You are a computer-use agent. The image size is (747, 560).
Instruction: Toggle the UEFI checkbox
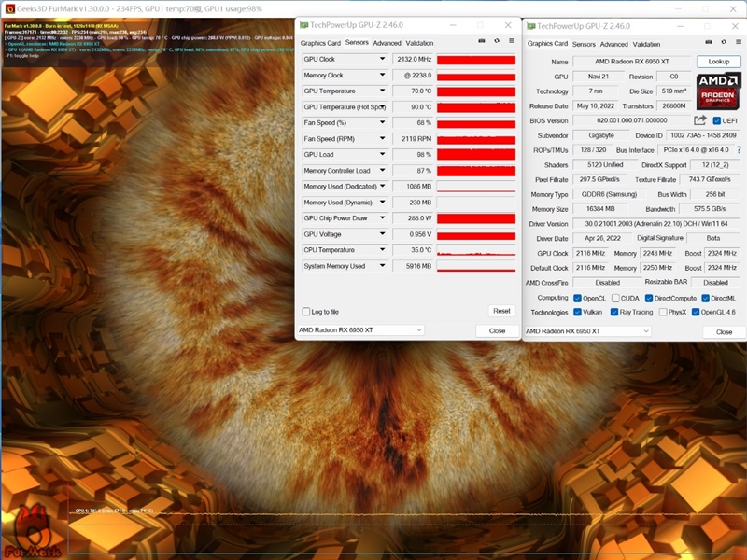pos(716,120)
